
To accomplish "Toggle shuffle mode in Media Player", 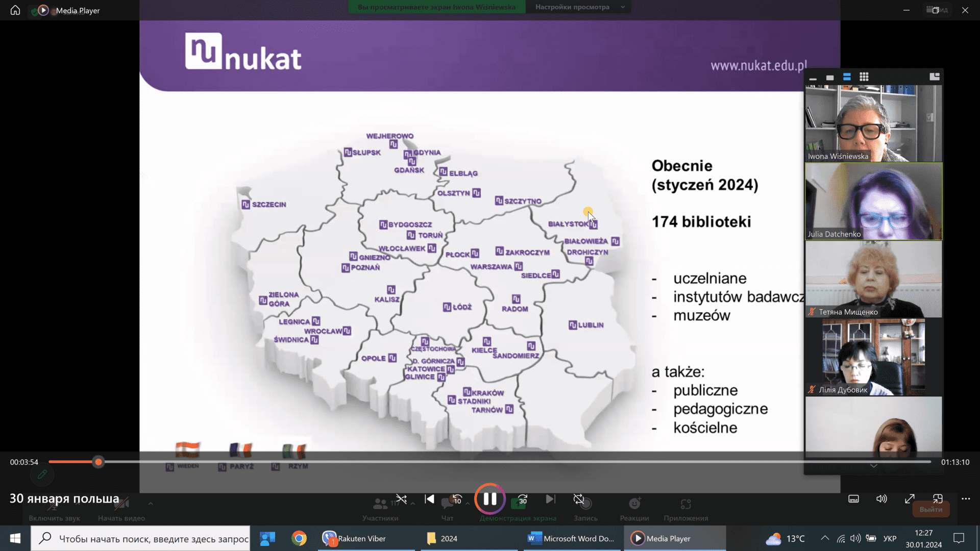I will point(402,499).
